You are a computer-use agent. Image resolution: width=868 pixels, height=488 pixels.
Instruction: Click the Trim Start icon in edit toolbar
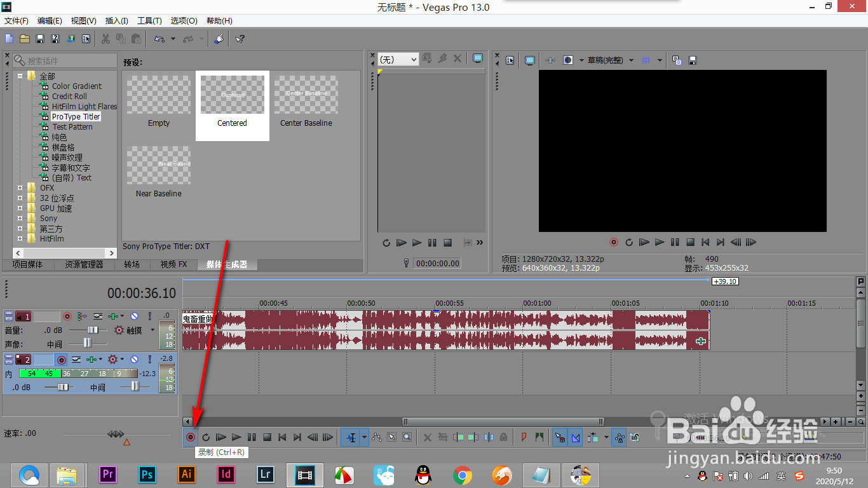(458, 437)
